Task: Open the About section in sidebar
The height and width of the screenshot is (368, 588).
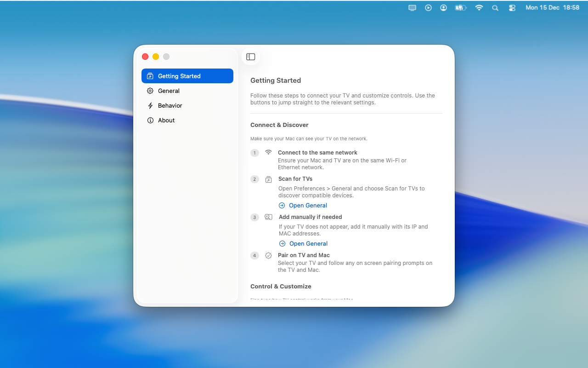Action: coord(166,120)
